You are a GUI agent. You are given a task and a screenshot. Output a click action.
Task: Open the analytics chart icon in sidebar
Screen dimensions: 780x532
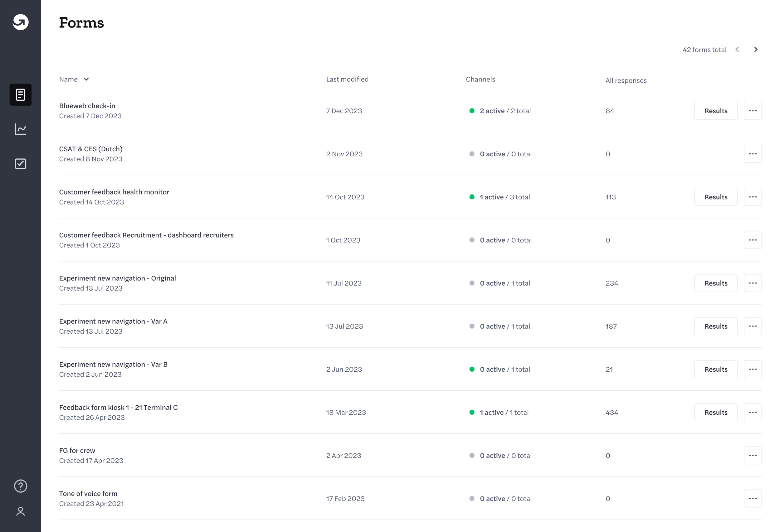coord(21,129)
